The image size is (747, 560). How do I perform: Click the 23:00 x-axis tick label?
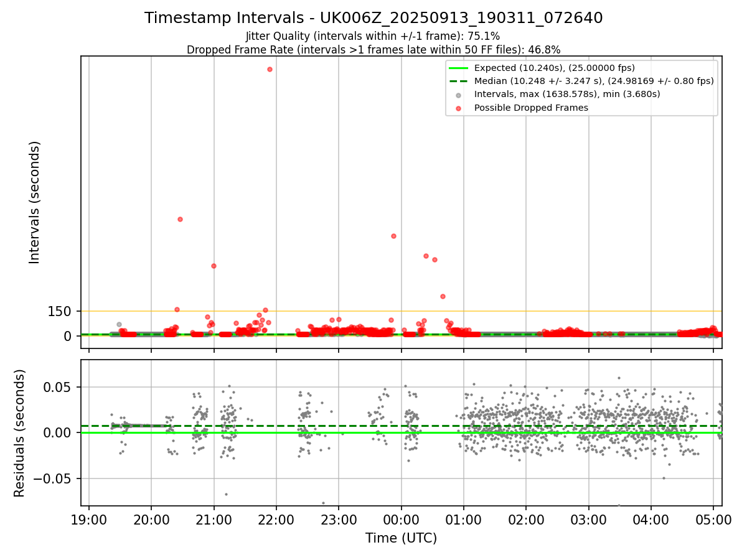pos(339,518)
